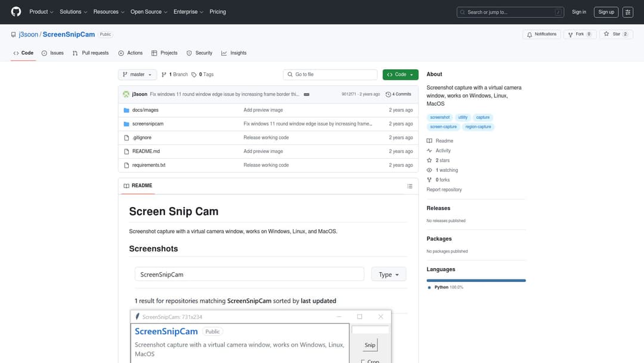Click the tag icon beside 0 Tags
Image resolution: width=644 pixels, height=363 pixels.
(194, 75)
